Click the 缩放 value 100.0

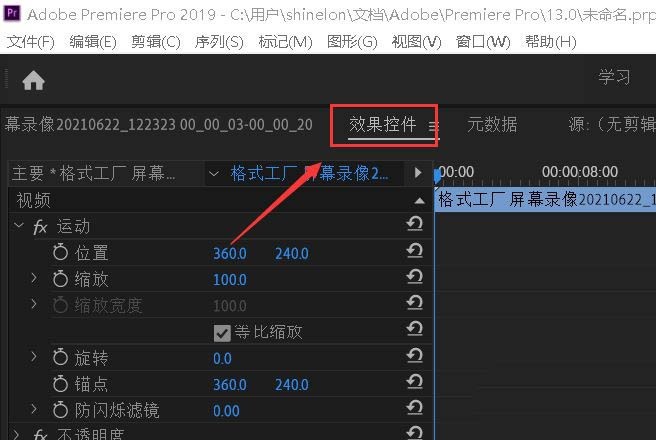click(229, 279)
